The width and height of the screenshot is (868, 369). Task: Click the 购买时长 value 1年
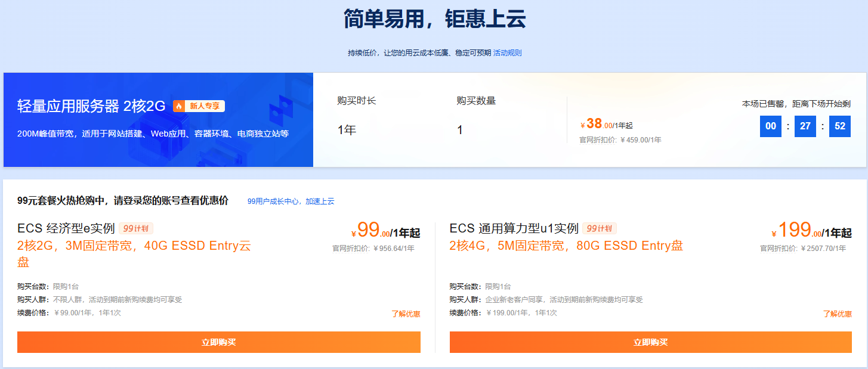click(x=347, y=130)
